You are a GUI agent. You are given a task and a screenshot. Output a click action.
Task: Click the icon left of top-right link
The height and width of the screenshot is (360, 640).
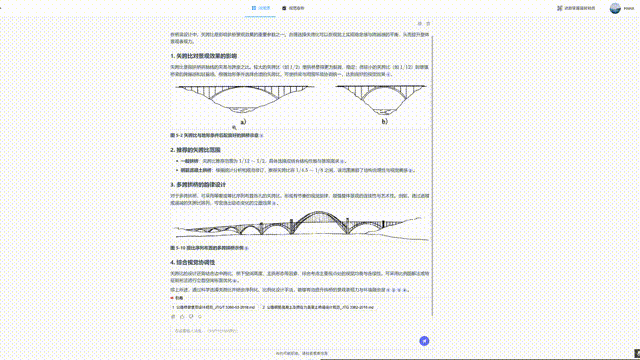coord(560,8)
